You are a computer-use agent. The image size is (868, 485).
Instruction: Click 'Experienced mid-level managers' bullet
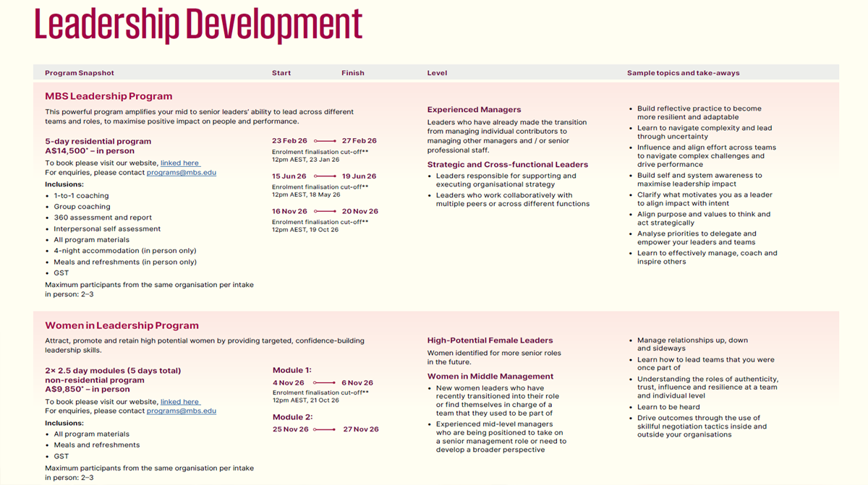pyautogui.click(x=494, y=424)
